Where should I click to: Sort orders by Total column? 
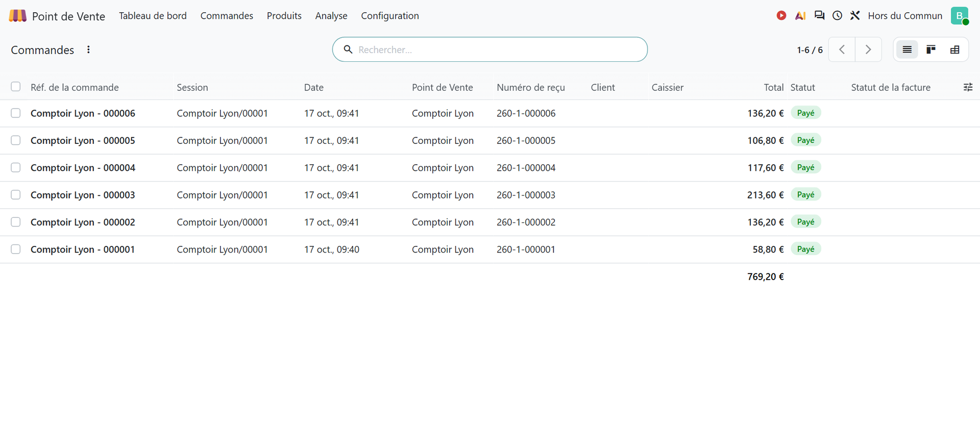click(x=774, y=87)
